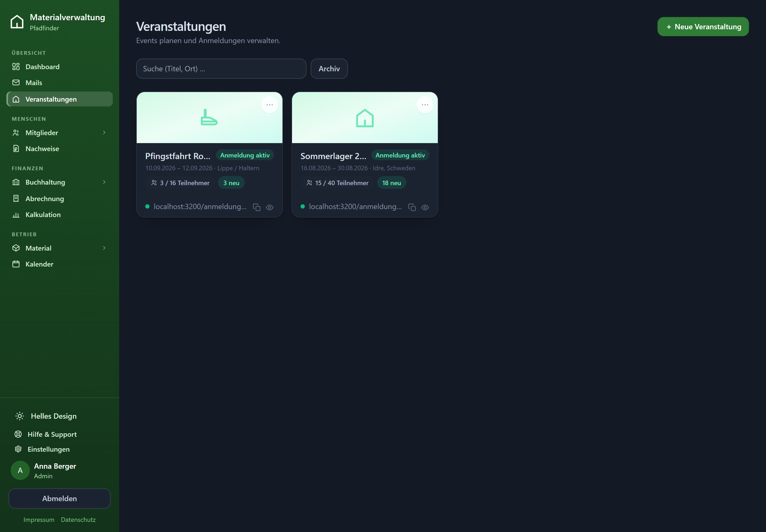Click the sun icon for light theme
The image size is (766, 532).
[20, 416]
